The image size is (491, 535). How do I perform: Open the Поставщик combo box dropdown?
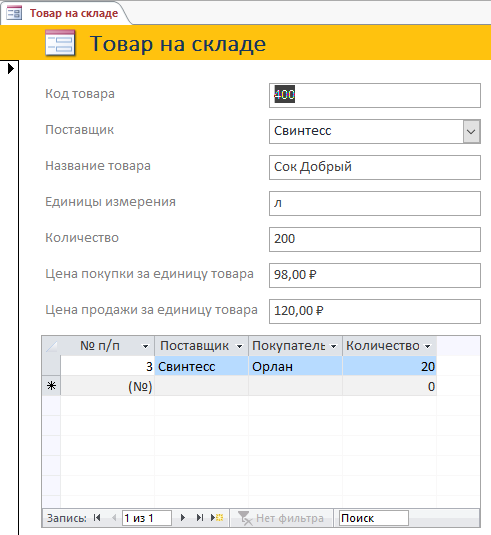pyautogui.click(x=472, y=131)
